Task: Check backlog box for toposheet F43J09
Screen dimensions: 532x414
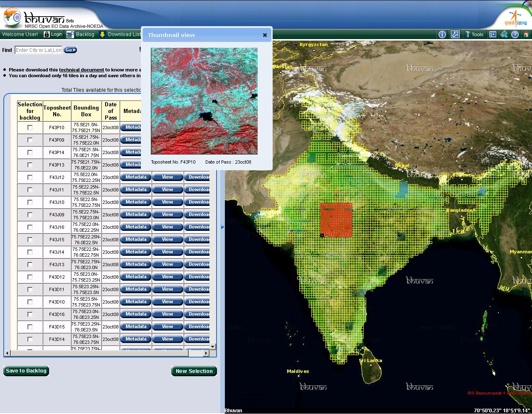Action: [x=30, y=215]
